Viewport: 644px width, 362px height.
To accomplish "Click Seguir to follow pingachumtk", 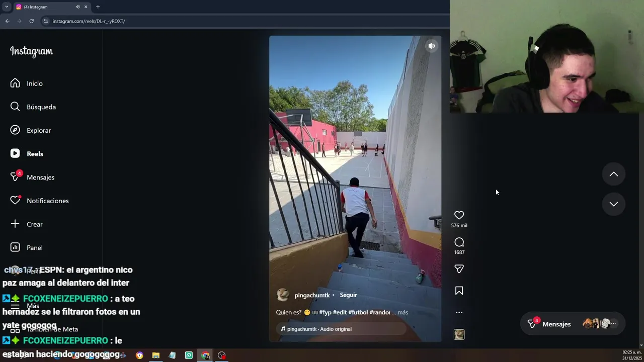I will [x=348, y=295].
